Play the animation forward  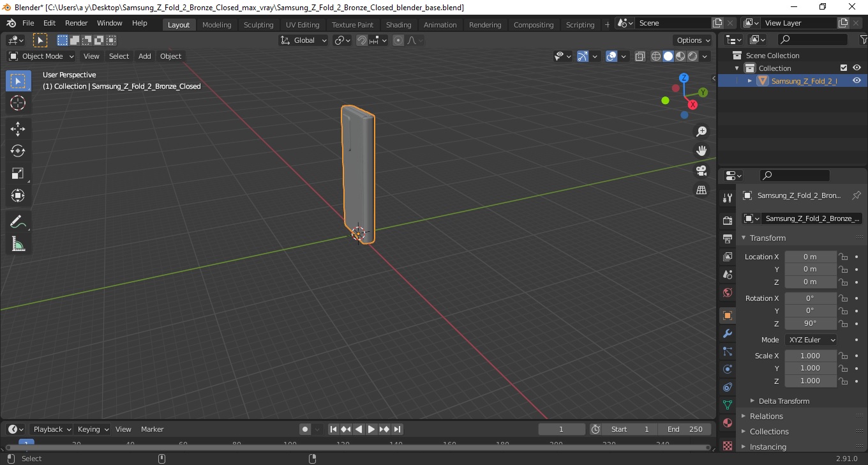coord(371,429)
